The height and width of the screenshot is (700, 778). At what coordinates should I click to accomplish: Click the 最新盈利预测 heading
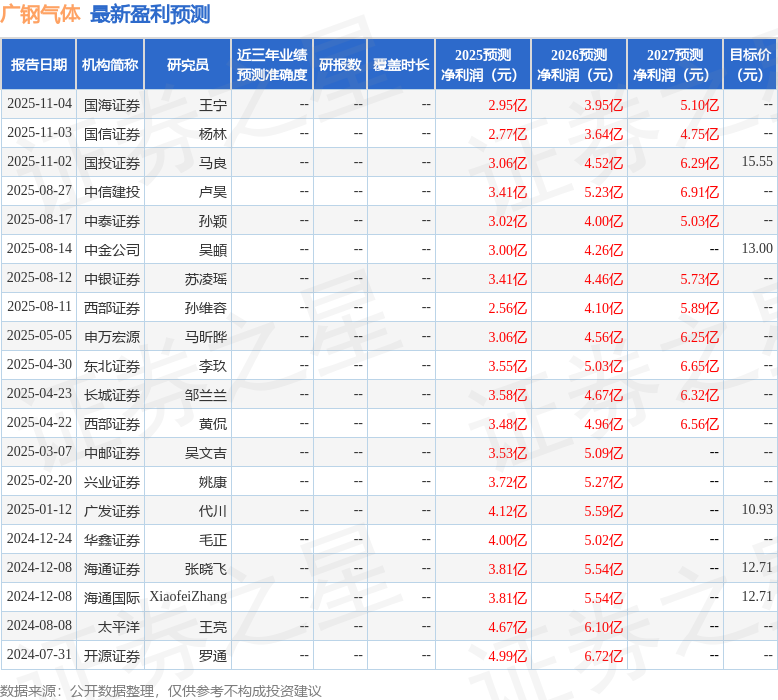coord(150,14)
